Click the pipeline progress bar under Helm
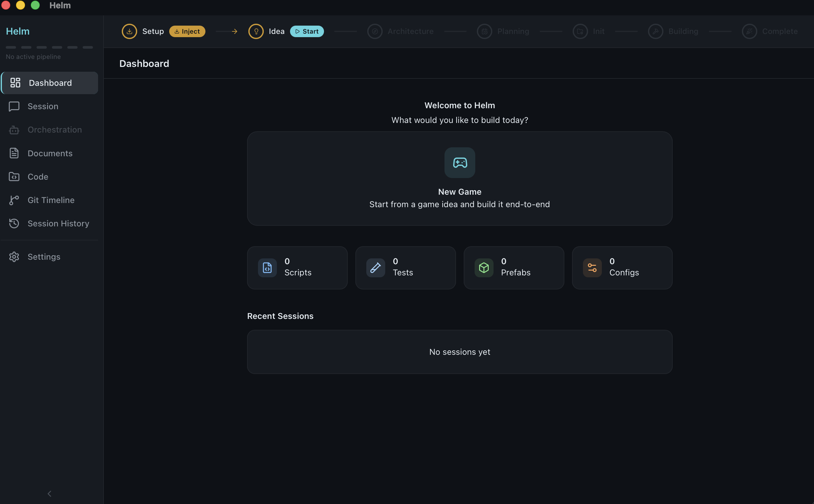 coord(49,47)
